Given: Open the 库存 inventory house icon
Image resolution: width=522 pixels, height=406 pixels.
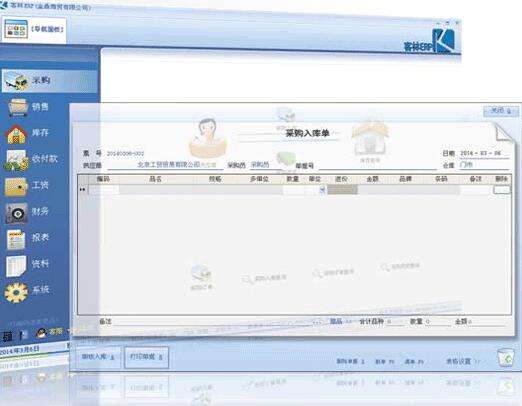Looking at the screenshot, I should pos(16,134).
